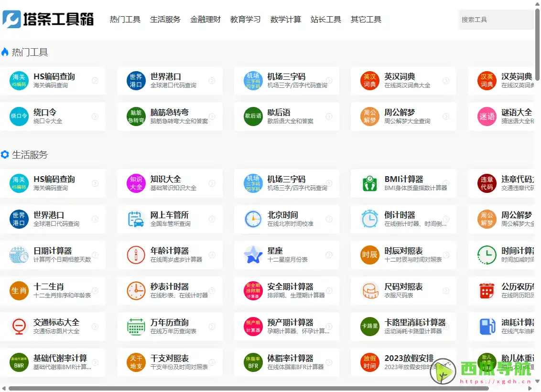Switch to the 金融理财 menu section
Image resolution: width=541 pixels, height=392 pixels.
tap(206, 20)
